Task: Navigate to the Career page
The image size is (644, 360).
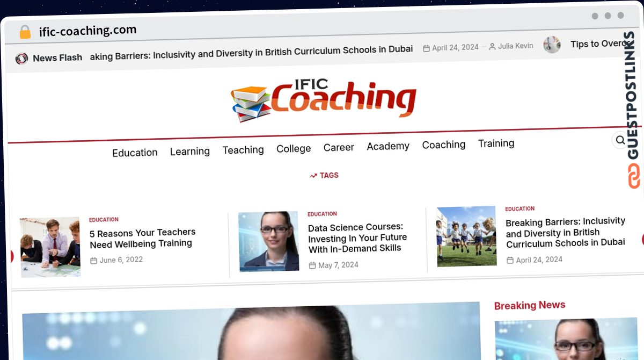Action: 339,147
